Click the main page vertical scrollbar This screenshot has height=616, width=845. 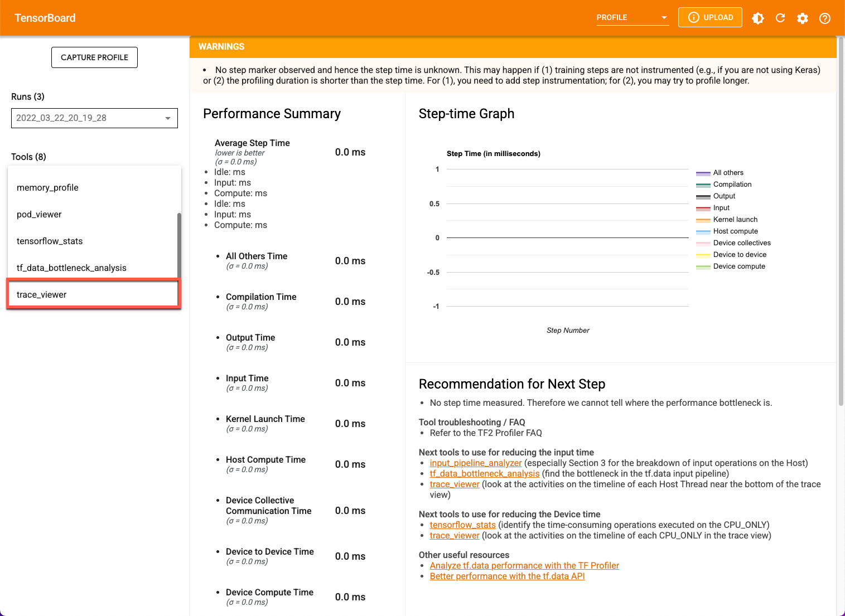(x=841, y=222)
